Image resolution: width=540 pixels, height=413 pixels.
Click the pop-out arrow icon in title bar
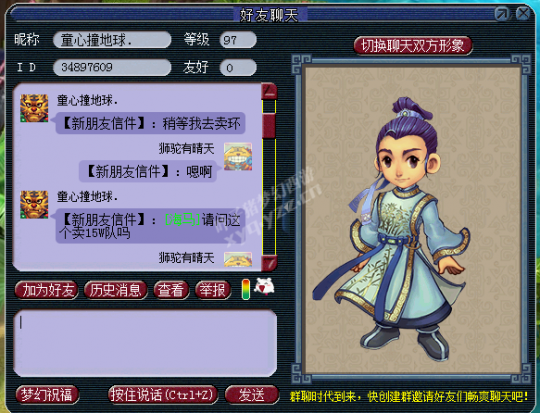502,14
